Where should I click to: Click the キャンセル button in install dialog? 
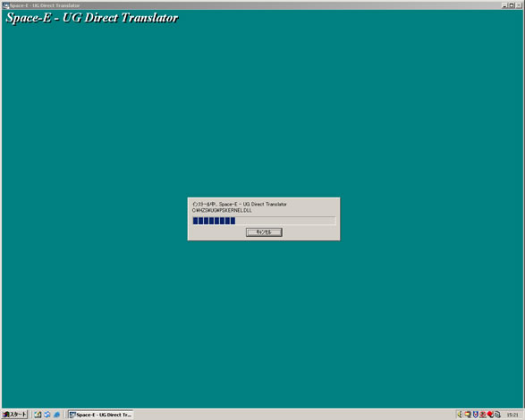pyautogui.click(x=264, y=232)
